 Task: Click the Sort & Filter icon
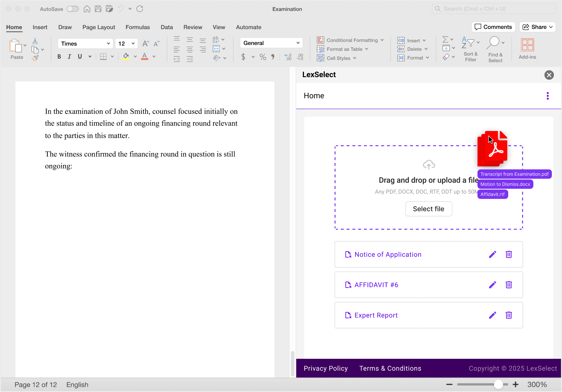pyautogui.click(x=468, y=43)
